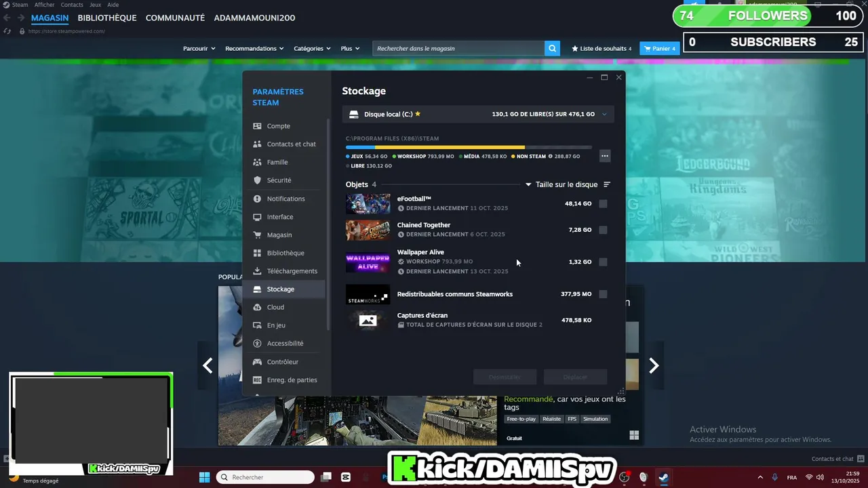
Task: Open the ADAMMAMOUNI200 profile tab
Action: click(x=254, y=18)
